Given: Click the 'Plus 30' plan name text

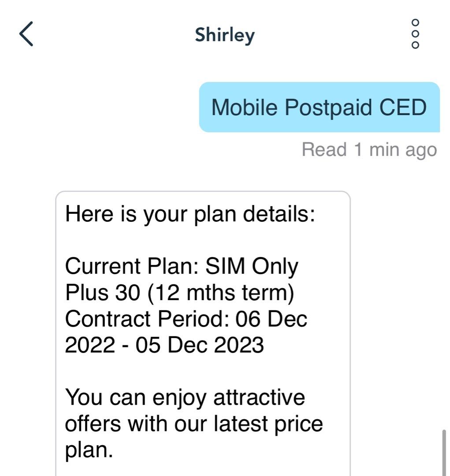Looking at the screenshot, I should [103, 293].
